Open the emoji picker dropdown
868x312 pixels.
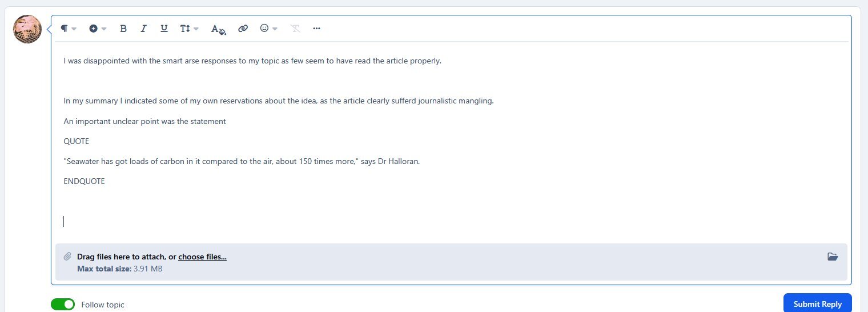(268, 29)
